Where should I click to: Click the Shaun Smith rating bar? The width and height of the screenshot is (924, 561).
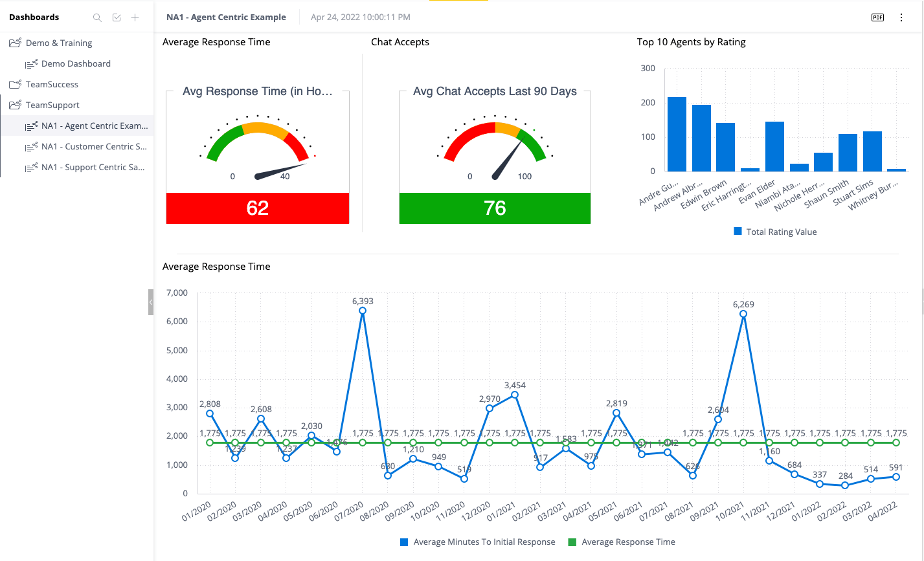(x=848, y=153)
